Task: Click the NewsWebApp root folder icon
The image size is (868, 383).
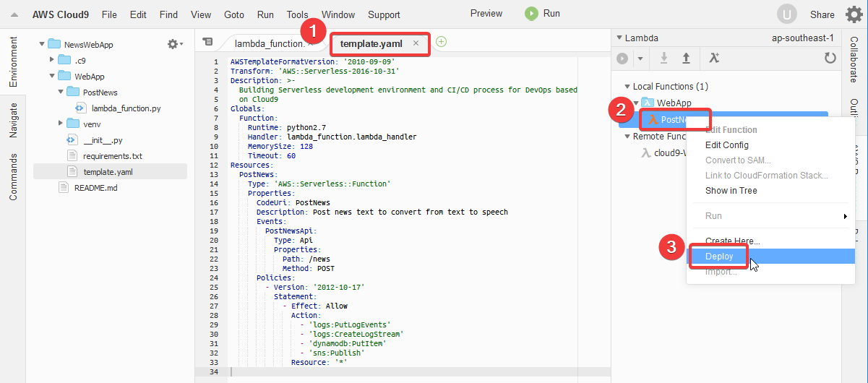Action: click(54, 44)
